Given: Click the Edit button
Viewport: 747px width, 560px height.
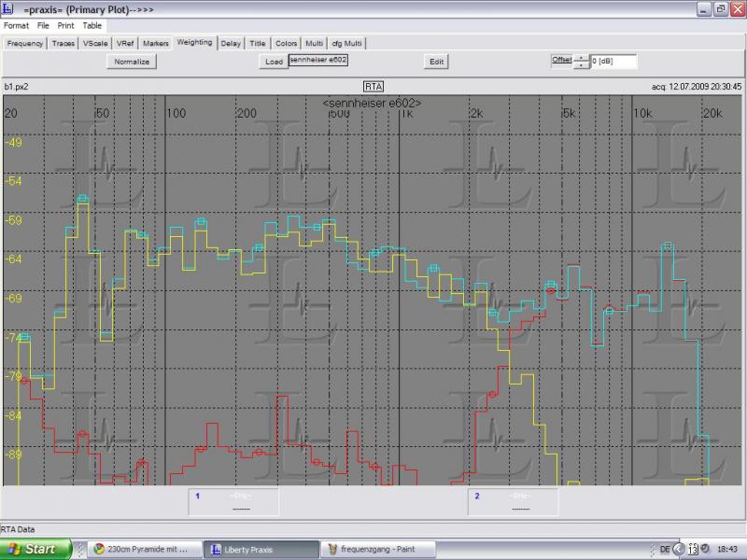Looking at the screenshot, I should click(x=436, y=62).
